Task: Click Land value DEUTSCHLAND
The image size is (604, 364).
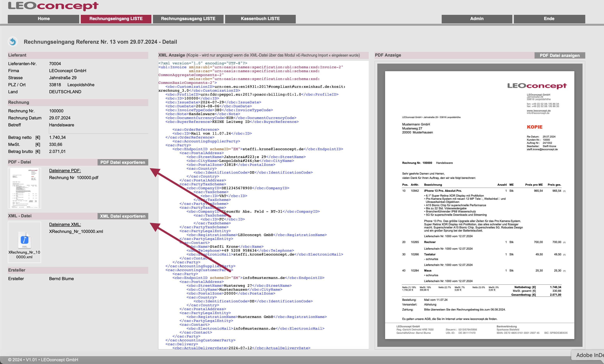Action: 65,92
